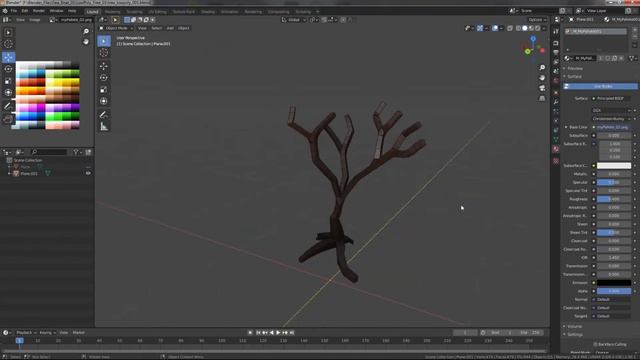Select the Scale tool in the viewport toolbar
The height and width of the screenshot is (360, 640).
[x=104, y=89]
